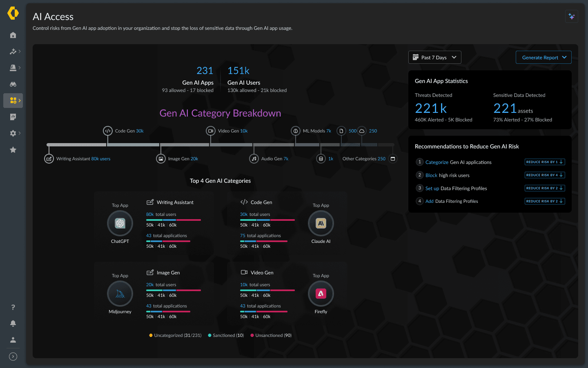Viewport: 588px width, 368px height.
Task: Toggle the Sanctioned (10) legend item
Action: click(226, 335)
